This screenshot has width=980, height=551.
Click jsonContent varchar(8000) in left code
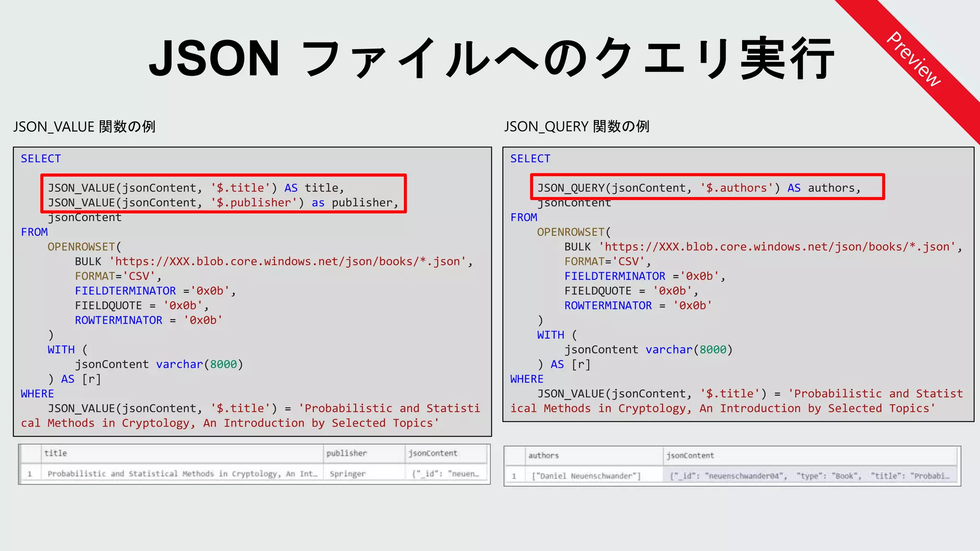pos(159,364)
